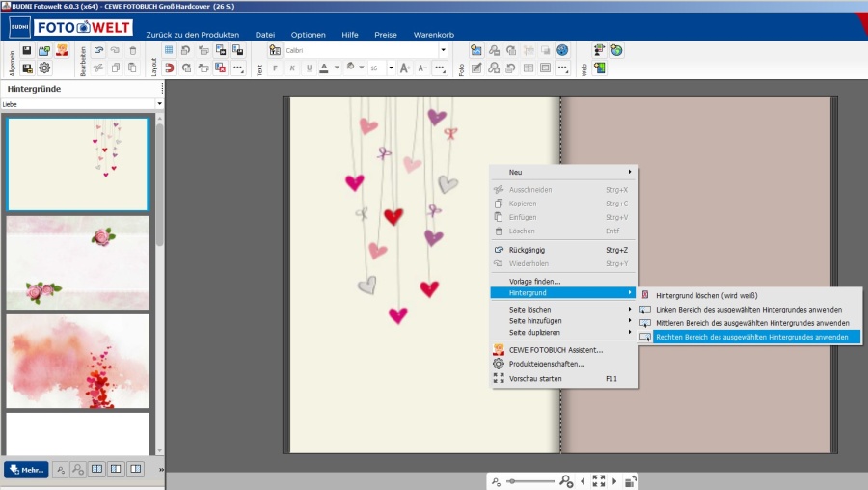The image size is (868, 490).
Task: Open the font size dropdown arrow
Action: [x=391, y=68]
